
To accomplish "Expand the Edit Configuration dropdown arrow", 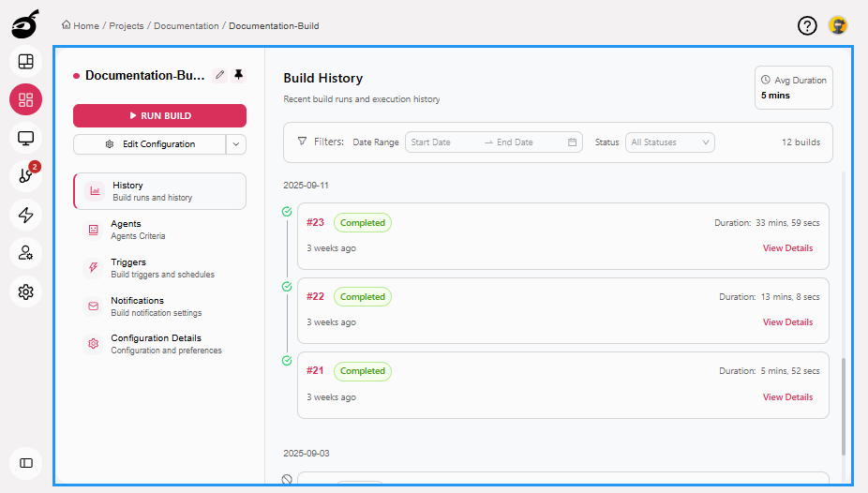I will [x=236, y=144].
